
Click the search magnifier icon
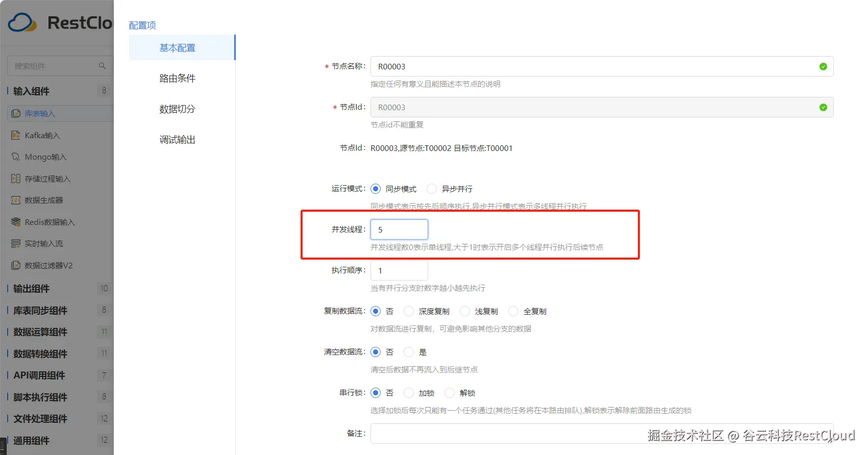[x=102, y=66]
